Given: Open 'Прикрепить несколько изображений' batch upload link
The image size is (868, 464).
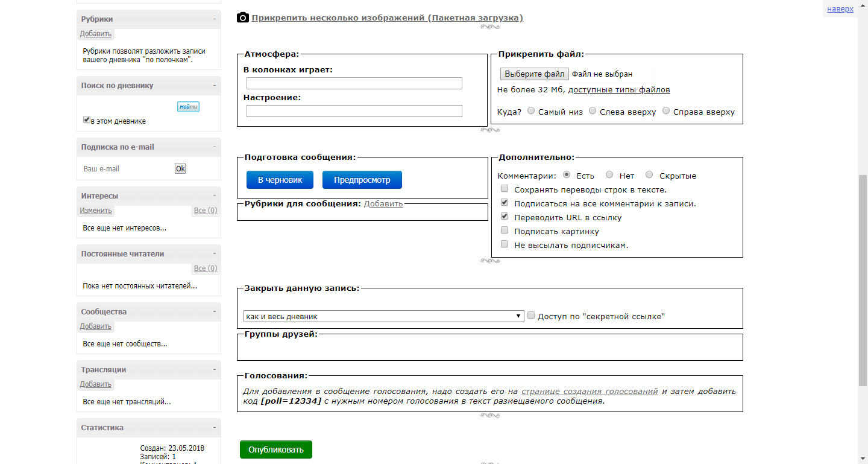Looking at the screenshot, I should click(386, 18).
